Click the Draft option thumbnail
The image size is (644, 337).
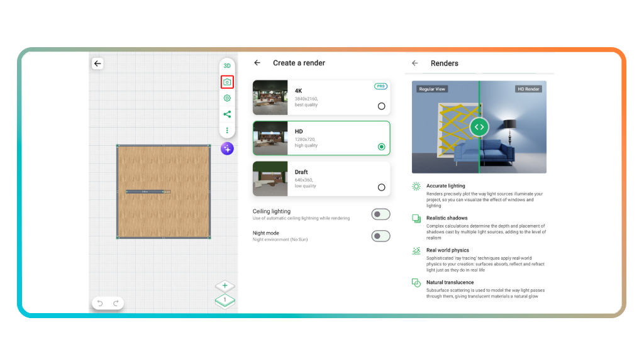click(x=270, y=179)
